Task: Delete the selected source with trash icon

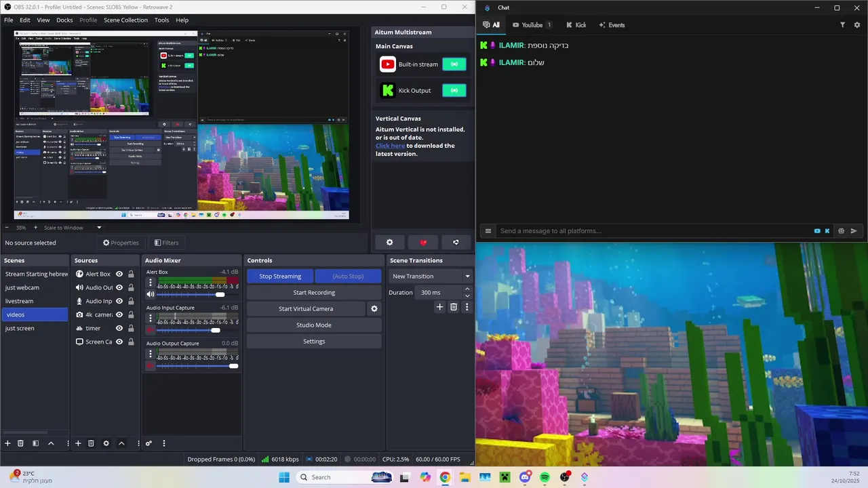Action: [x=91, y=443]
